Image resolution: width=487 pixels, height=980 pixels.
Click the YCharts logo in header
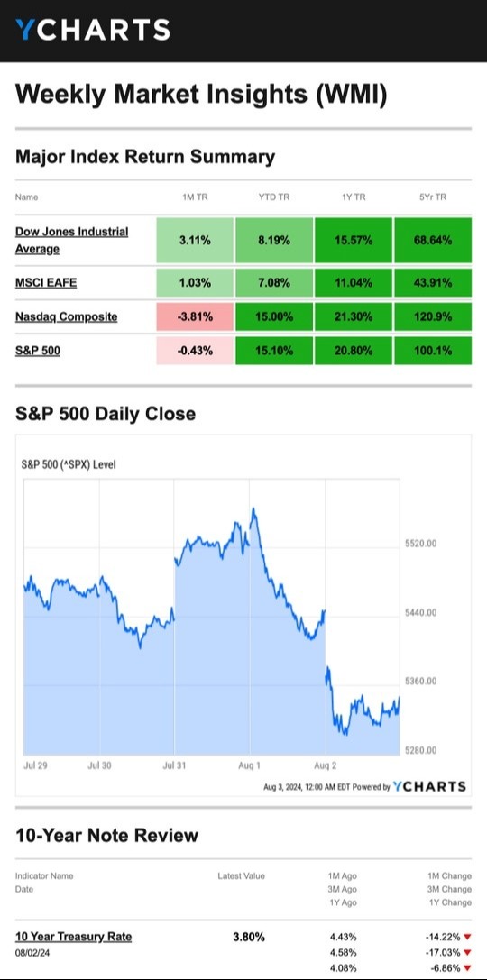point(93,30)
